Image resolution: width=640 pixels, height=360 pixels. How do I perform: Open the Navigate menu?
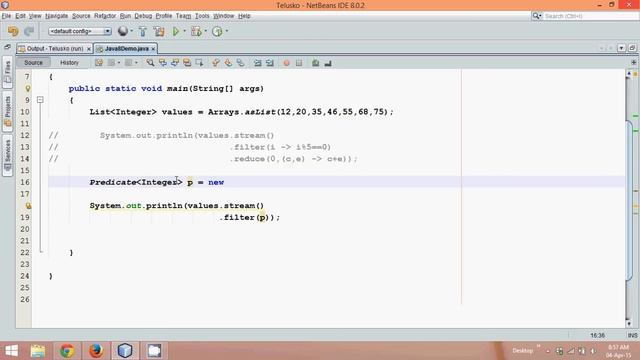[x=56, y=16]
